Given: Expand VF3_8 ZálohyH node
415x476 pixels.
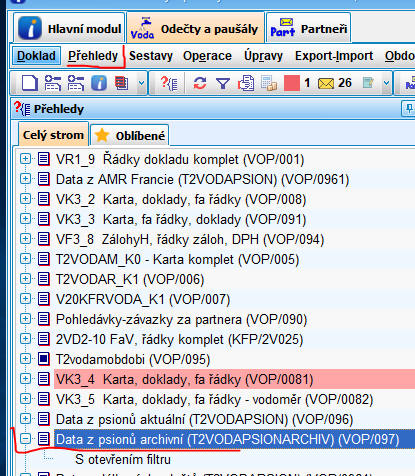Looking at the screenshot, I should [25, 239].
